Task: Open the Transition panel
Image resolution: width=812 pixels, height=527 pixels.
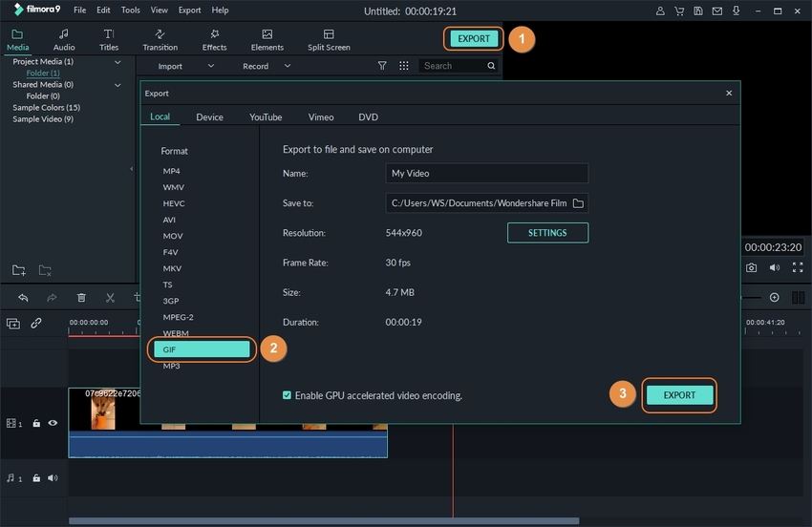Action: pos(160,40)
